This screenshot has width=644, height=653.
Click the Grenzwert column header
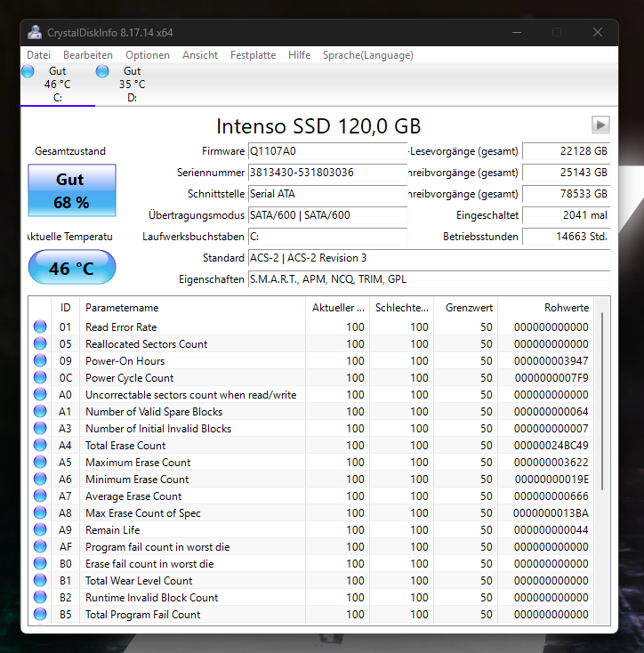[x=466, y=308]
